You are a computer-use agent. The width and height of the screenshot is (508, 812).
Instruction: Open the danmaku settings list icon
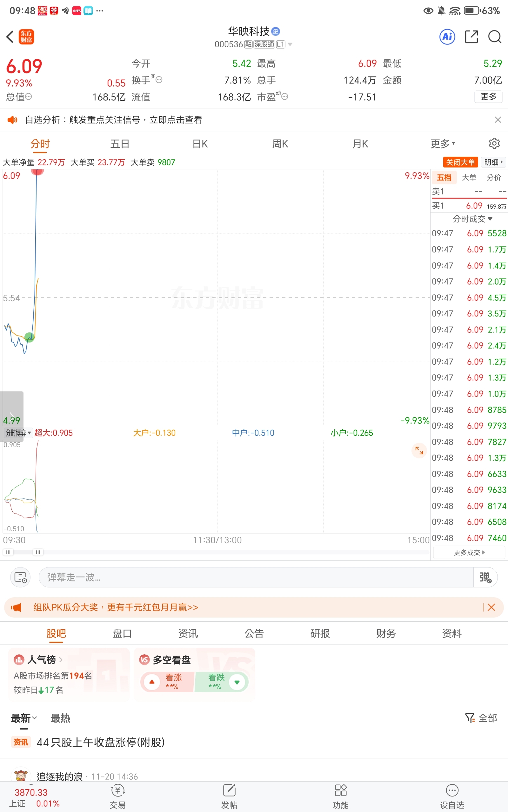point(21,577)
